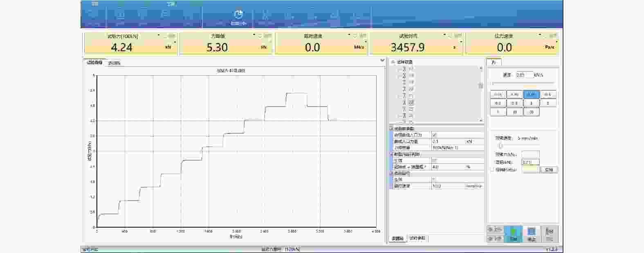Click the loading speed slider track
This screenshot has width=644, height=253.
[x=523, y=83]
